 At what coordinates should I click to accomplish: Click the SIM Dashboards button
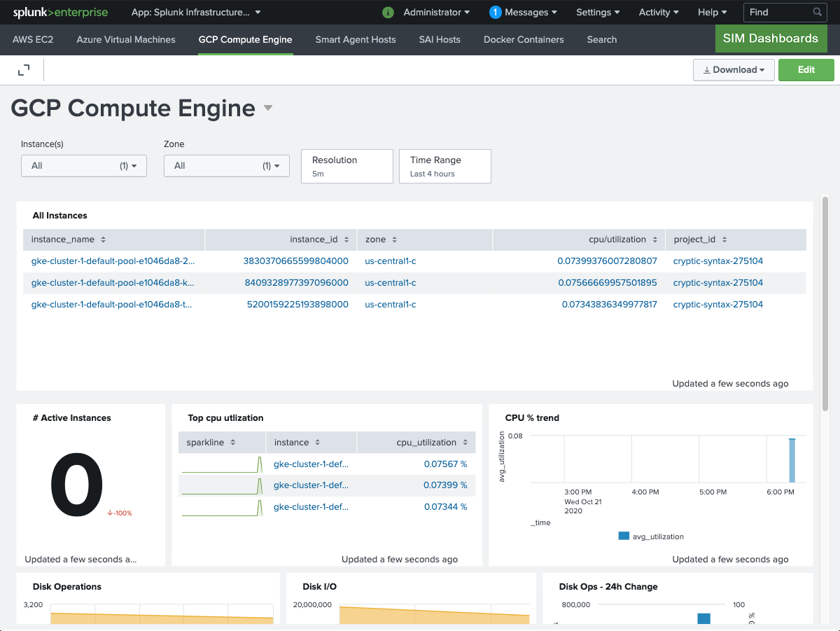[771, 39]
